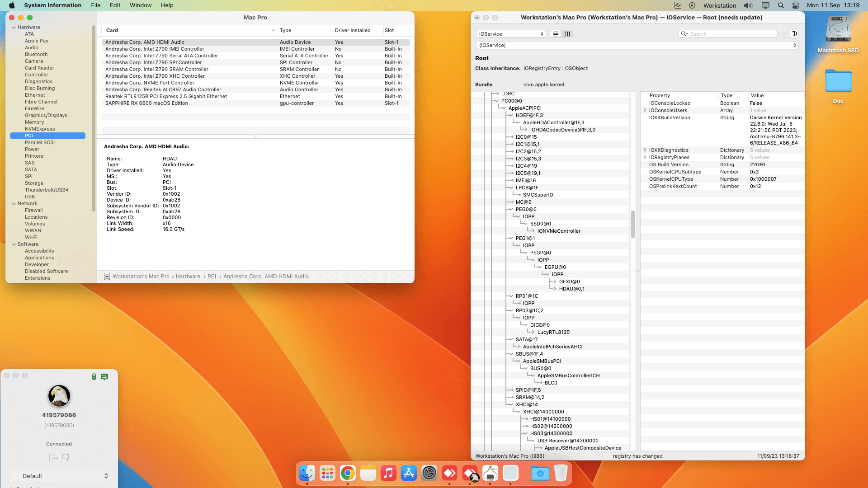Open the IOService plane dropdown

pyautogui.click(x=510, y=33)
